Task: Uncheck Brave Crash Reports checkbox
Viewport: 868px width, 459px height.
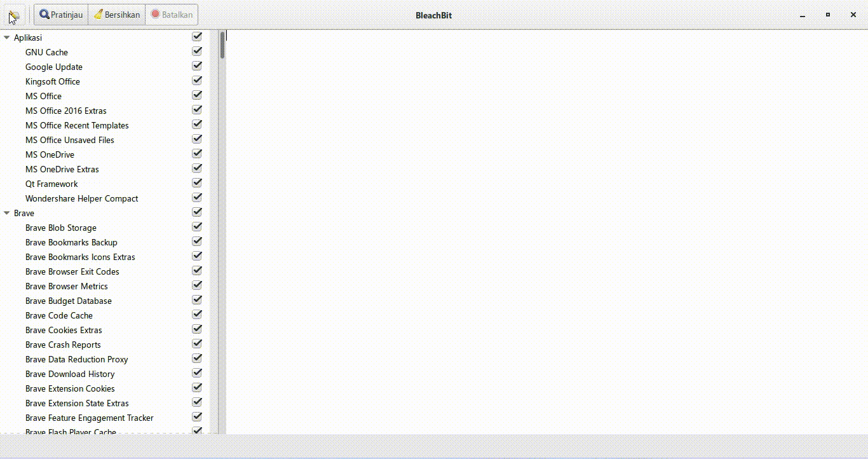Action: tap(197, 344)
